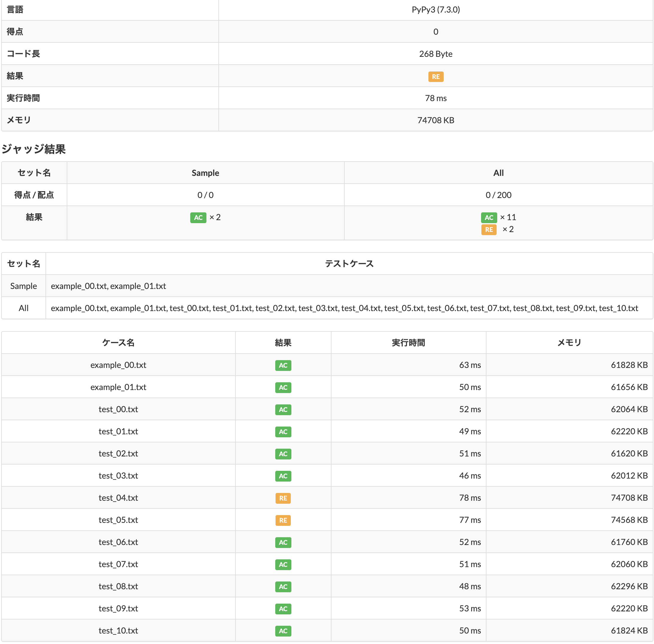Select the Sample set name cell
Viewport: 654px width, 644px height.
pos(23,286)
